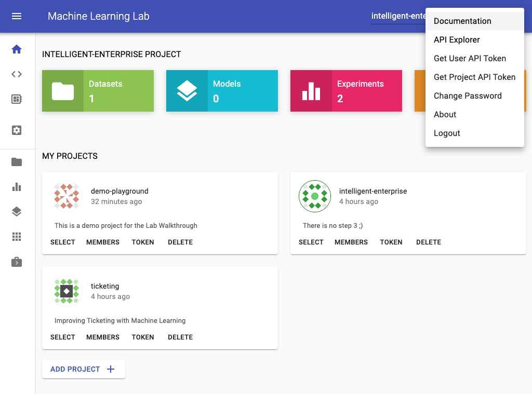Click Logout in the dropdown menu

(x=447, y=133)
